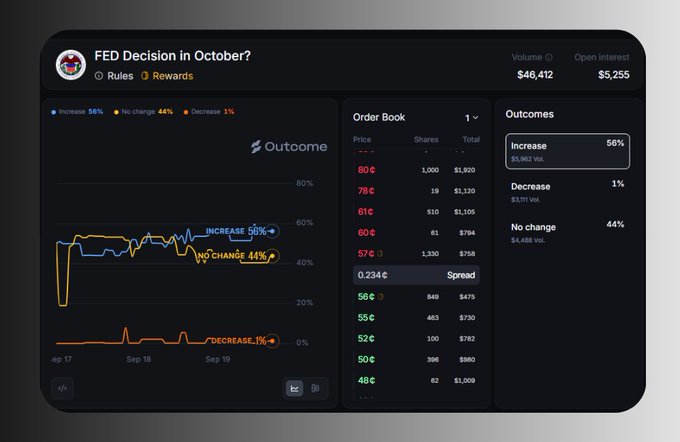Click the Order Book heading
The width and height of the screenshot is (680, 442).
pos(379,117)
